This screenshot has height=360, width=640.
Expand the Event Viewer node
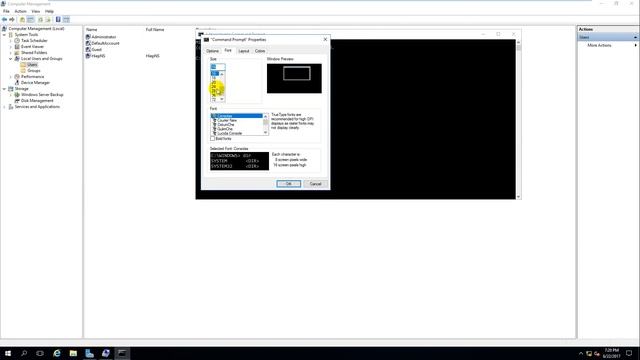click(11, 47)
